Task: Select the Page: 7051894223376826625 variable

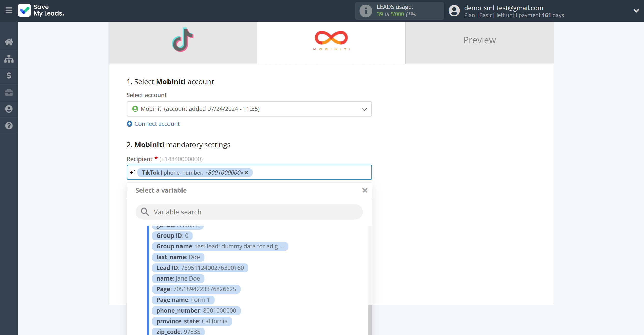Action: pos(196,289)
